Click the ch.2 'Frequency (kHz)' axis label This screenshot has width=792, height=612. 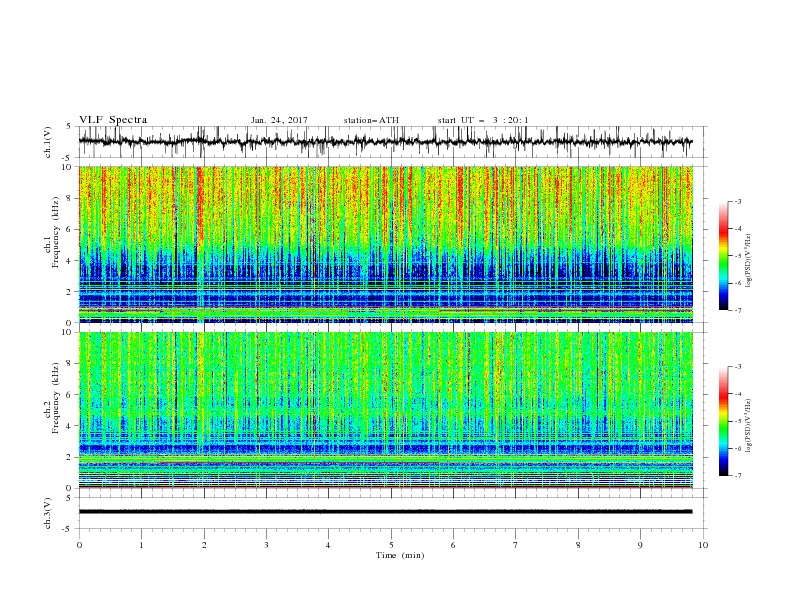pyautogui.click(x=56, y=398)
